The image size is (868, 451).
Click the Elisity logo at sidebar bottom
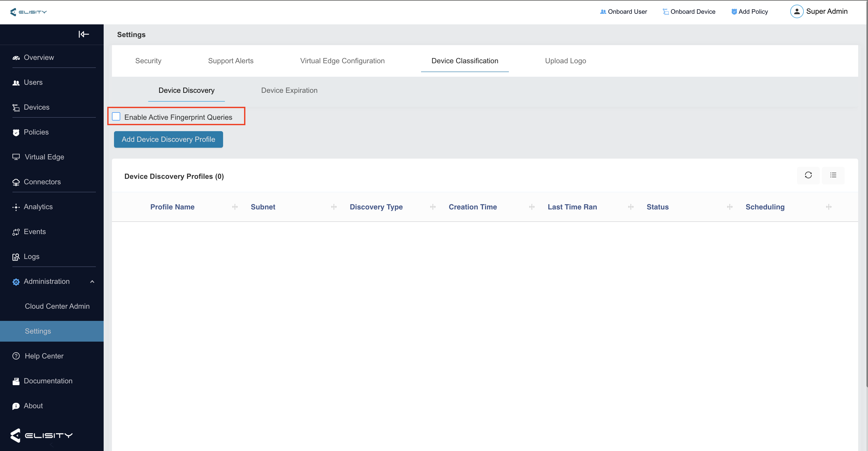tap(41, 435)
